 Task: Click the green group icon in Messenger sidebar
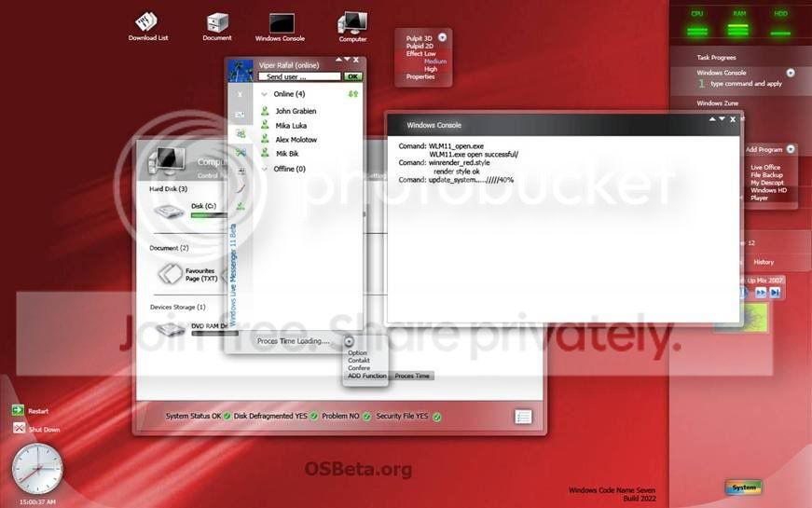click(x=241, y=133)
